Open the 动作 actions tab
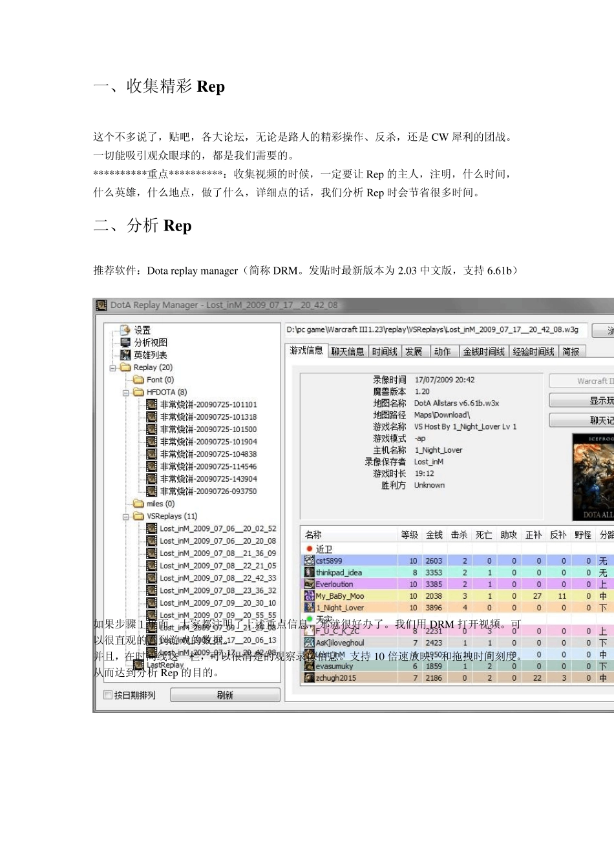Screen dimensions: 614x868 [x=443, y=351]
